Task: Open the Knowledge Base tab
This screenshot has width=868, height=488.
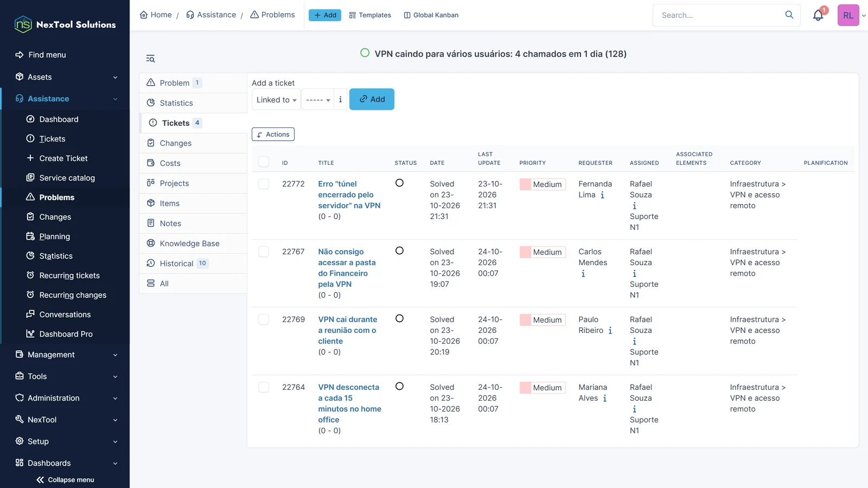Action: pyautogui.click(x=194, y=243)
